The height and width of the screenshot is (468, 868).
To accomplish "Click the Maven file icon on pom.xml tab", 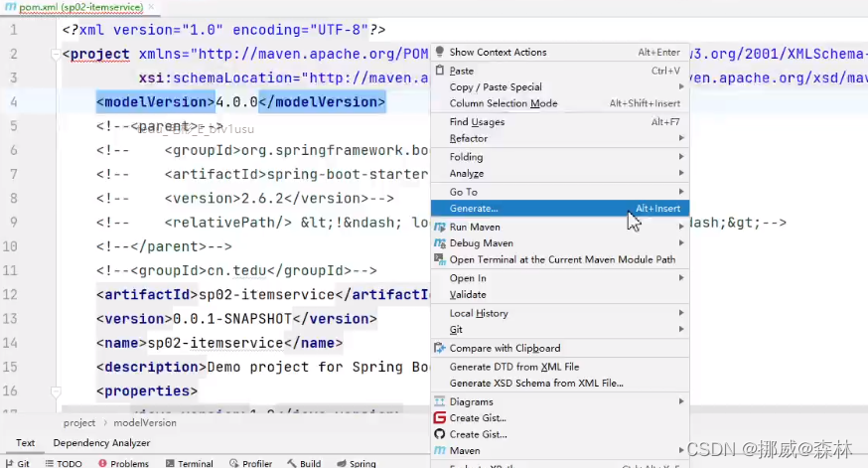I will click(x=11, y=7).
